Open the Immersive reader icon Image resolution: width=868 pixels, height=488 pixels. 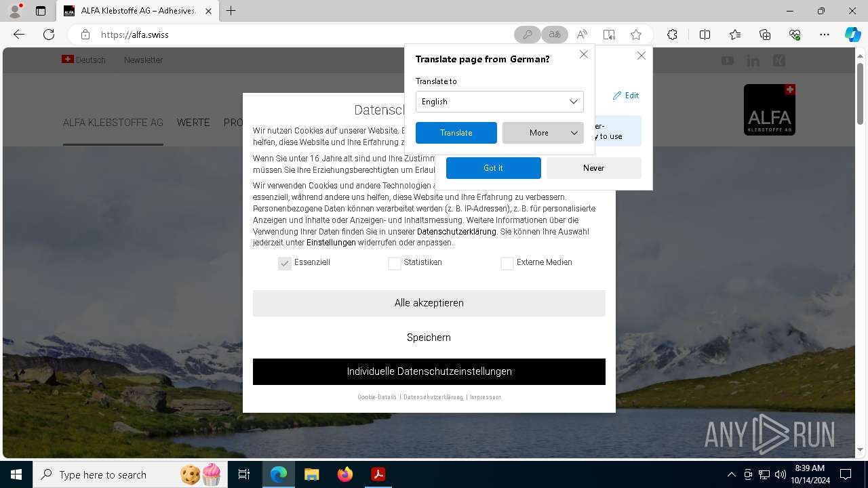tap(609, 35)
